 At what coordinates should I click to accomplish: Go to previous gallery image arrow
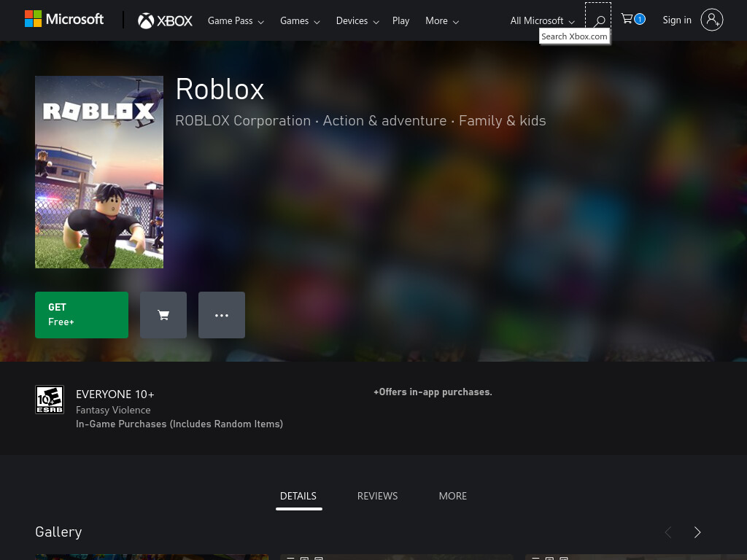pos(668,532)
